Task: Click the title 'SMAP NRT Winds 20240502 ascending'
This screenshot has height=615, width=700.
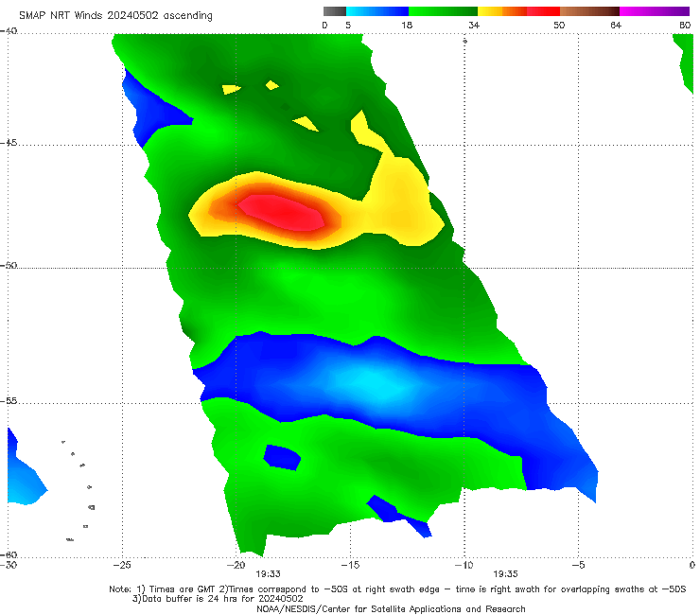Action: tap(115, 15)
